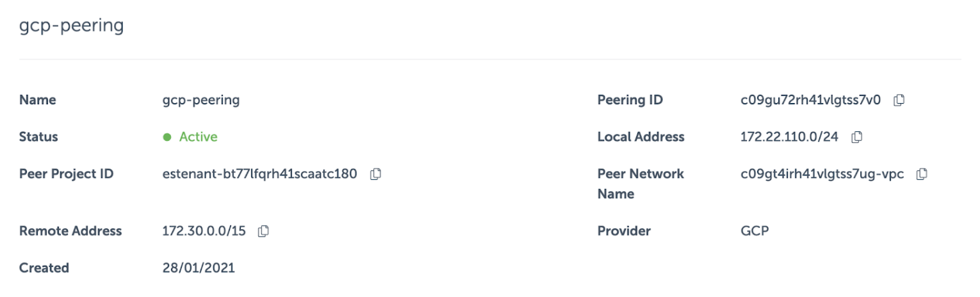Copy the Peer Project ID

376,174
